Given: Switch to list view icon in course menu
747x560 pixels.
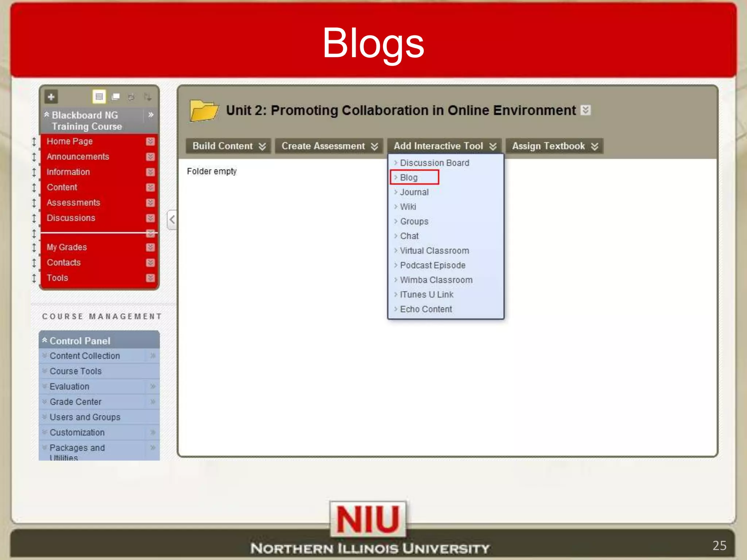Looking at the screenshot, I should [x=99, y=97].
